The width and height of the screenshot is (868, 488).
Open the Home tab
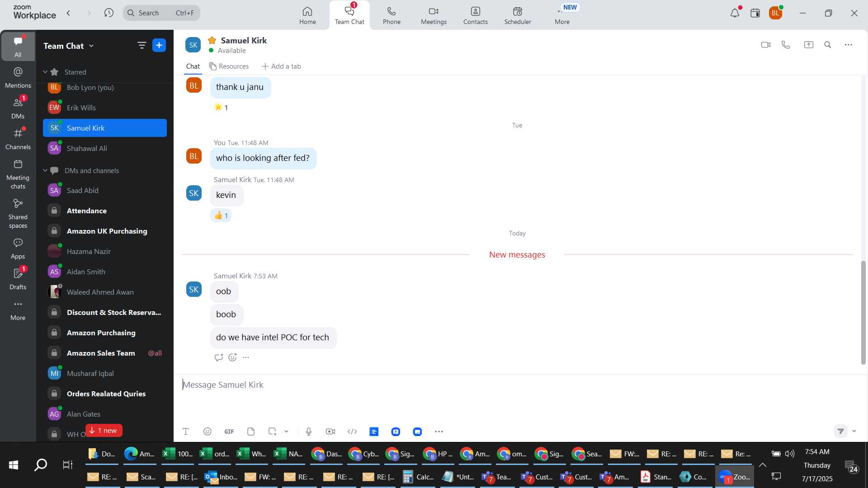click(307, 15)
